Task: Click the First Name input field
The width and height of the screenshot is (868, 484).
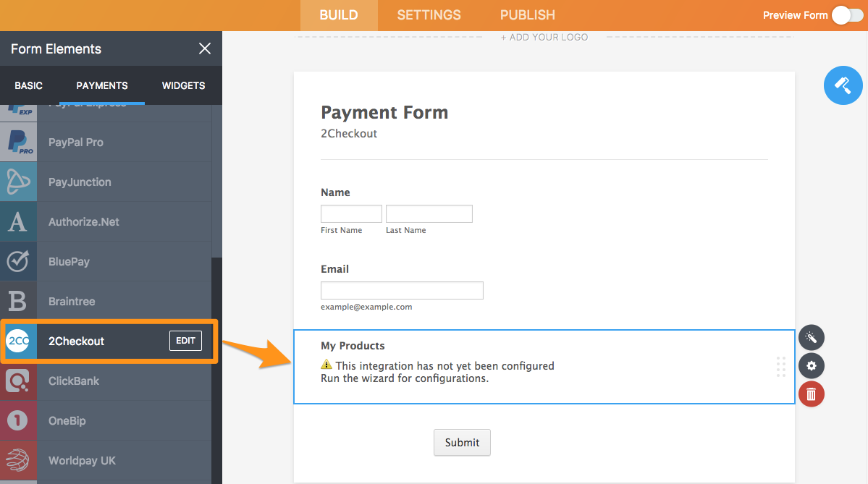Action: coord(351,213)
